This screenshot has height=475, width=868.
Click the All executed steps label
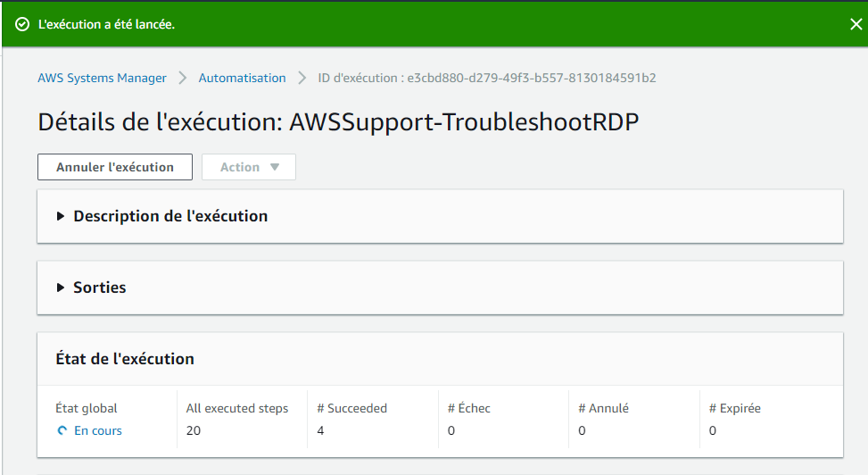point(237,409)
